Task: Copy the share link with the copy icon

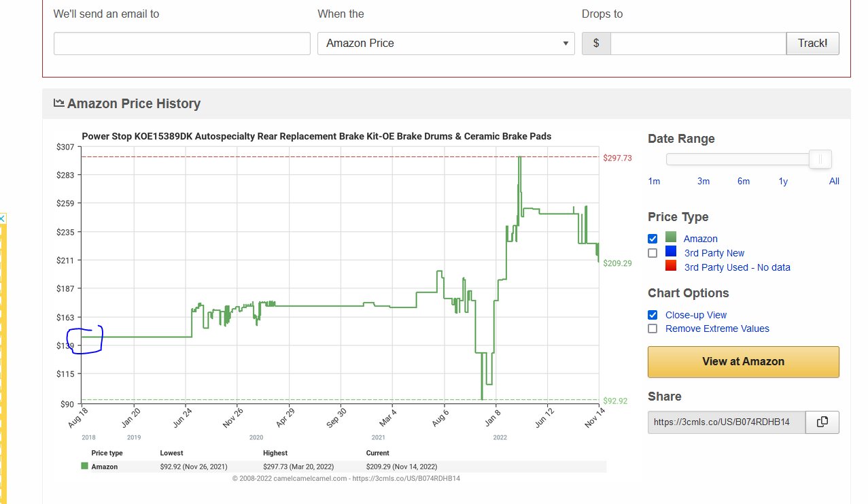Action: point(822,422)
